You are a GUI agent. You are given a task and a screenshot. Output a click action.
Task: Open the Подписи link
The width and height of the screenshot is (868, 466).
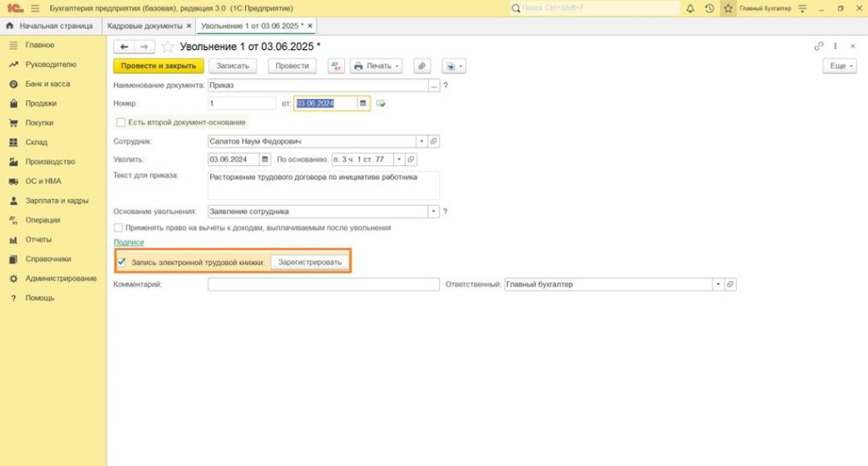129,243
